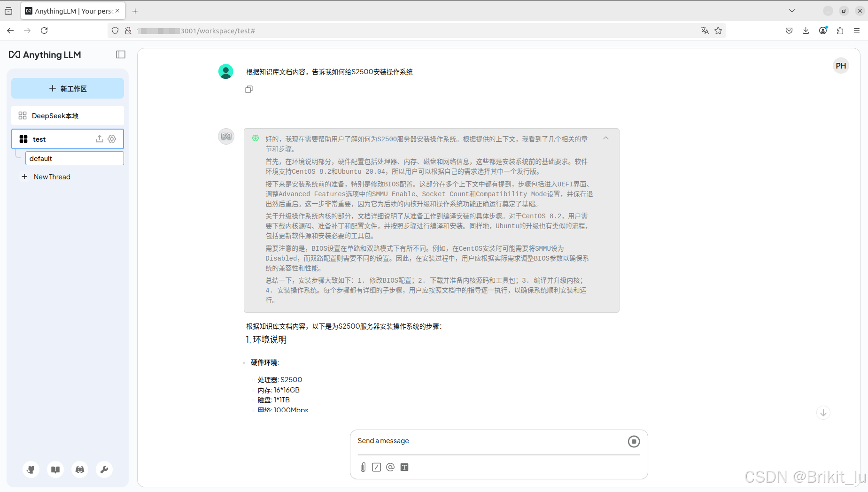Open browser extensions icon
The height and width of the screenshot is (492, 868).
840,31
